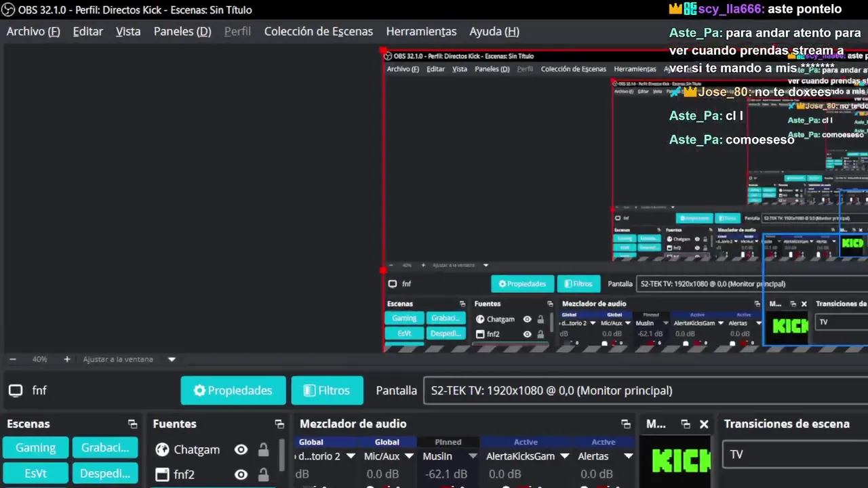Switch to the EsVt scene in the main dock
868x488 pixels.
pyautogui.click(x=36, y=474)
